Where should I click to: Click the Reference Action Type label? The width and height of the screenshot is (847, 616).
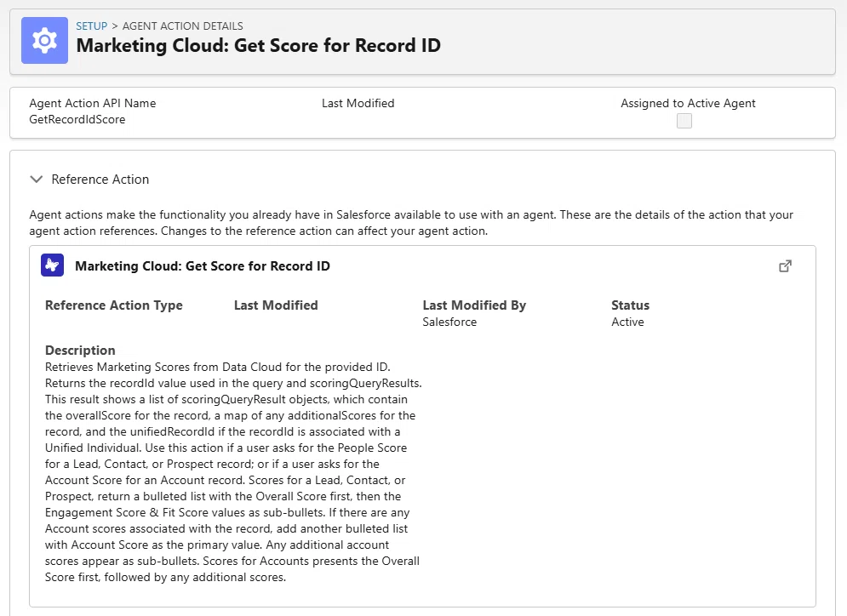(113, 305)
